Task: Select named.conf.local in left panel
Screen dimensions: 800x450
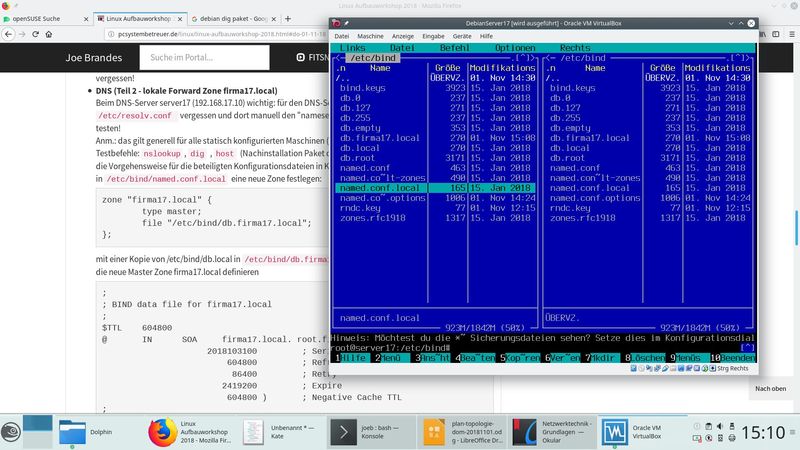Action: click(x=435, y=188)
